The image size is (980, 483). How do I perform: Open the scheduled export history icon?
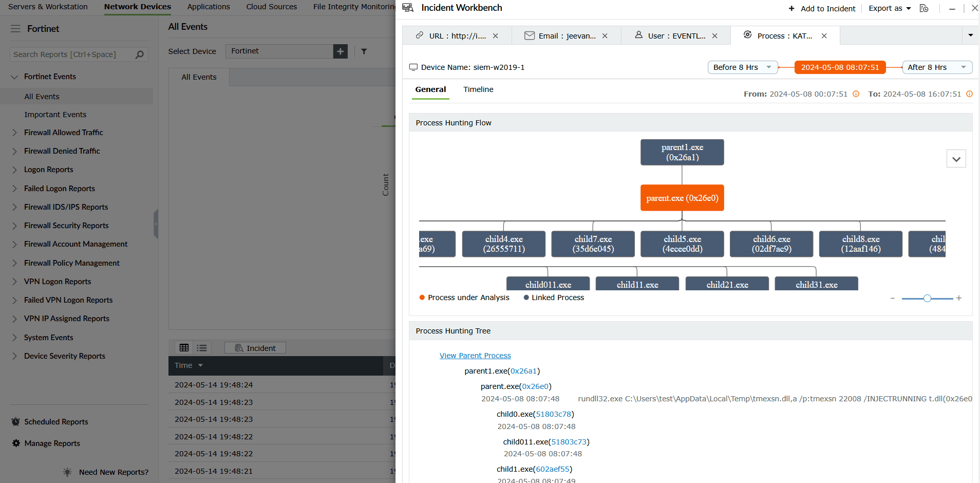(924, 9)
